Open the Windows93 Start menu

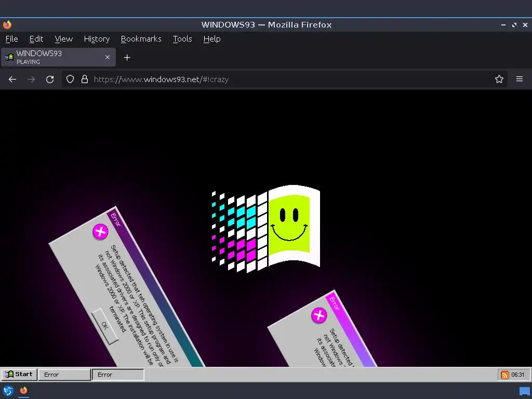[x=19, y=374]
